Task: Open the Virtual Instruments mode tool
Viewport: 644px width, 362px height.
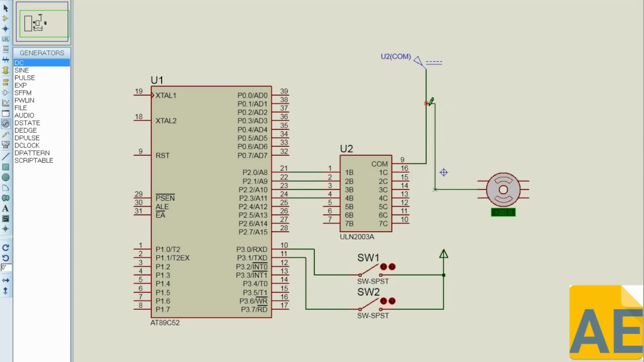Action: [x=6, y=145]
